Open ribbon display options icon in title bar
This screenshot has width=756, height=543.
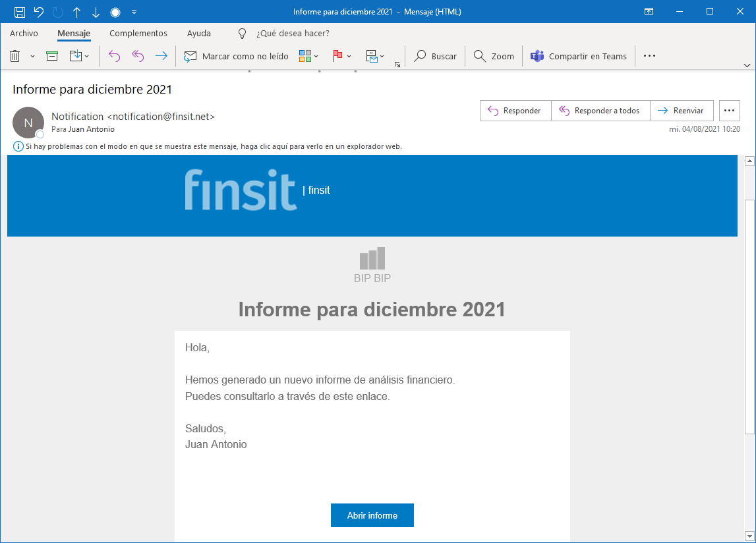tap(649, 12)
